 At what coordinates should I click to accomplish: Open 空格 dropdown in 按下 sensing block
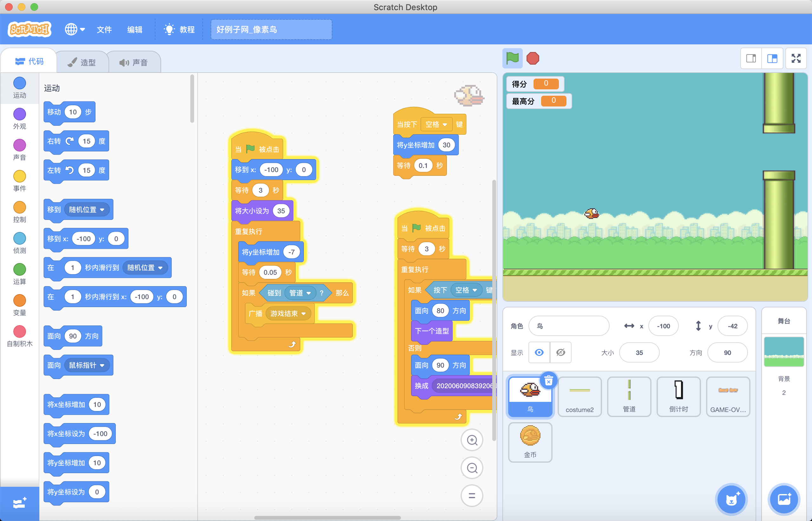coord(466,290)
